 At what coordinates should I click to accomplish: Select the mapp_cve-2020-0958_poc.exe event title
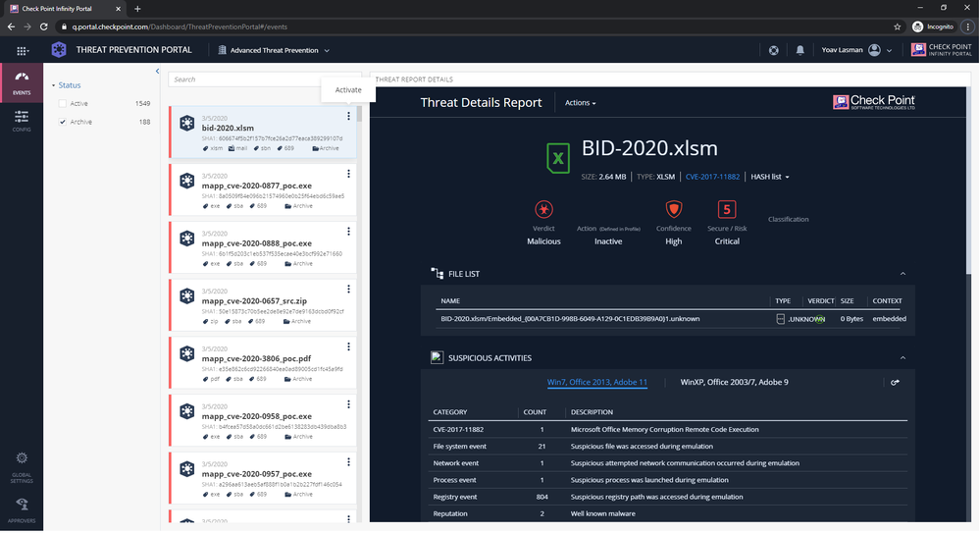256,416
